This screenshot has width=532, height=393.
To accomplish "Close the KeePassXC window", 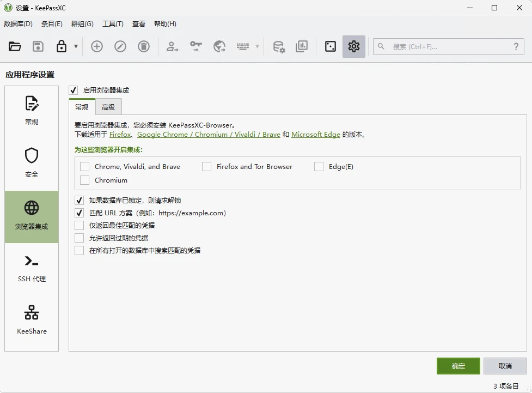I will point(519,8).
